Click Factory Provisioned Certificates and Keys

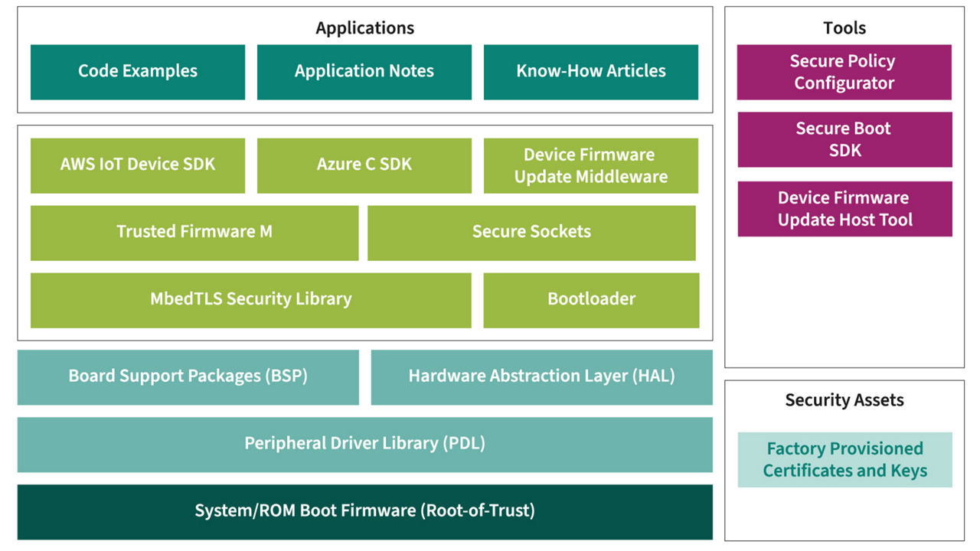844,460
